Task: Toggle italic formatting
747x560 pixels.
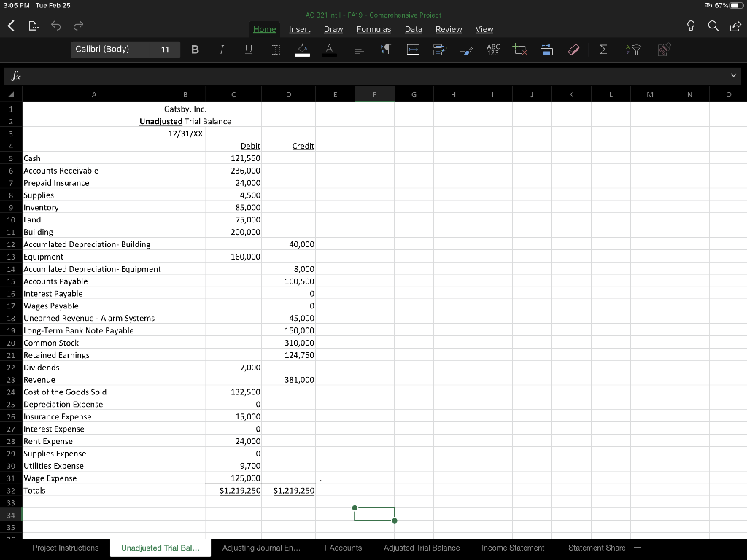Action: (222, 50)
